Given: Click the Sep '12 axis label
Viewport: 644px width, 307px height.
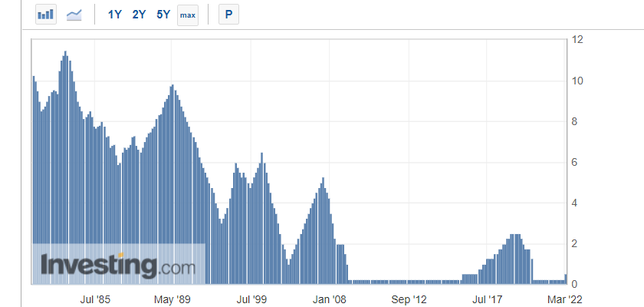Looking at the screenshot, I should coord(409,299).
